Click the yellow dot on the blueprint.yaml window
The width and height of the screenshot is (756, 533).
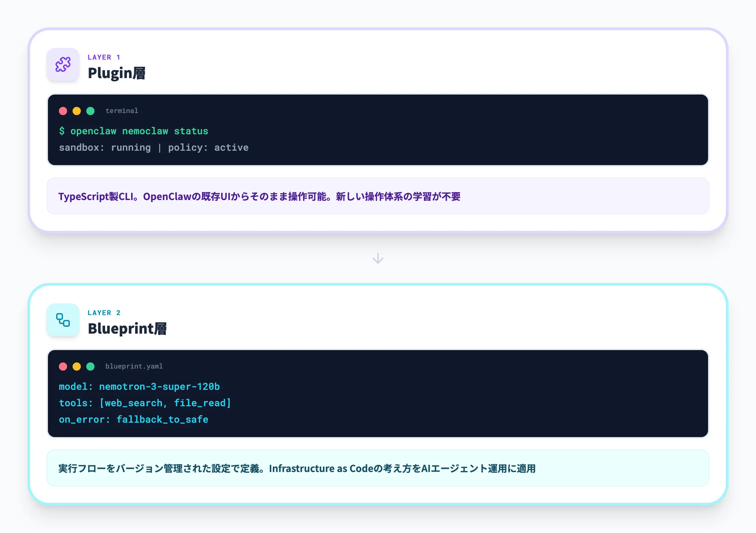point(77,366)
